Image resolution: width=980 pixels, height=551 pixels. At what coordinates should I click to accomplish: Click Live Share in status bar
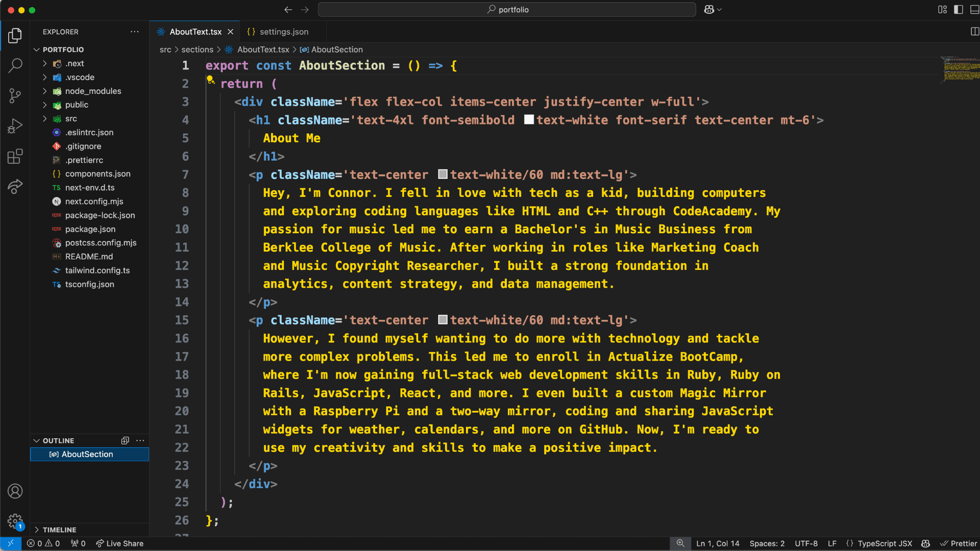pos(120,543)
